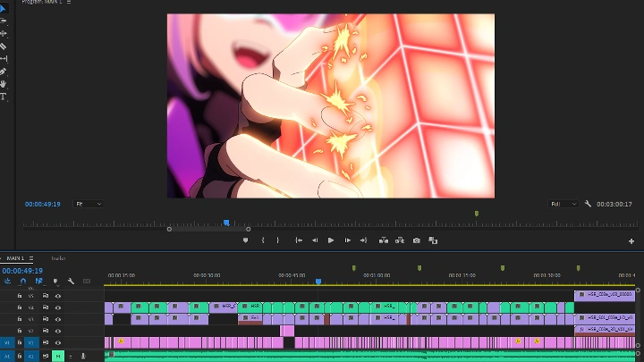Toggle sync lock on track V1
Image resolution: width=644 pixels, height=362 pixels.
[46, 342]
